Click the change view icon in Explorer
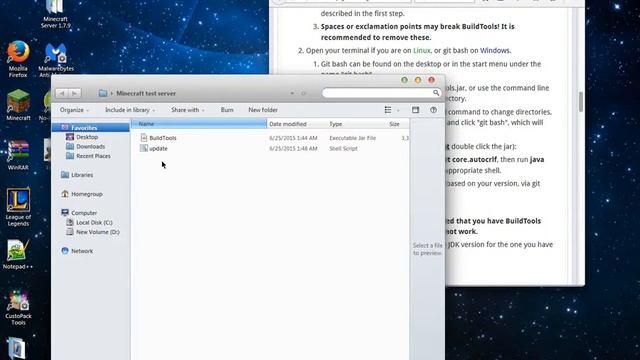640x360 pixels. tap(388, 110)
